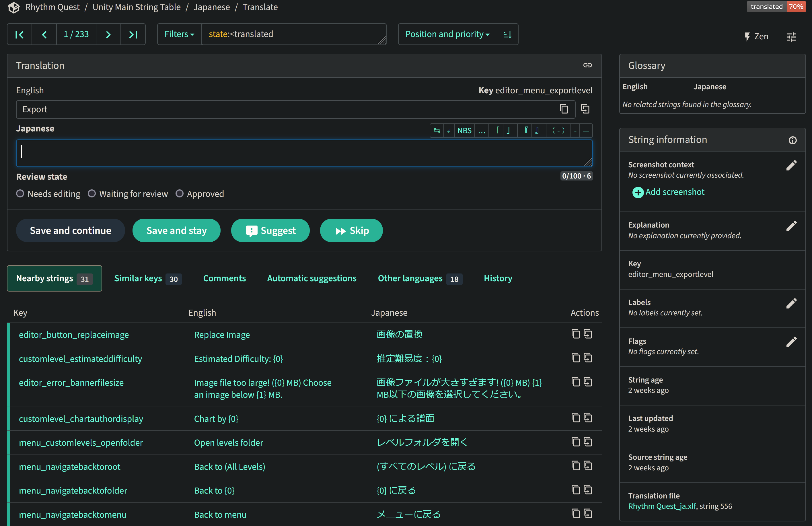Edit Flags pencil icon

pos(792,342)
